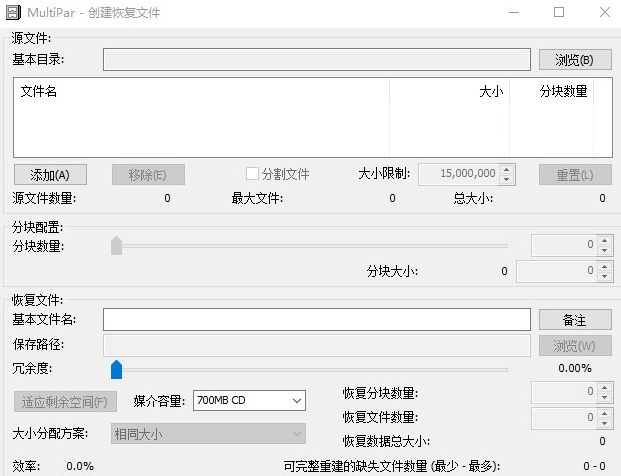The width and height of the screenshot is (621, 476).
Task: Click the 移除(E) remove button
Action: click(148, 175)
